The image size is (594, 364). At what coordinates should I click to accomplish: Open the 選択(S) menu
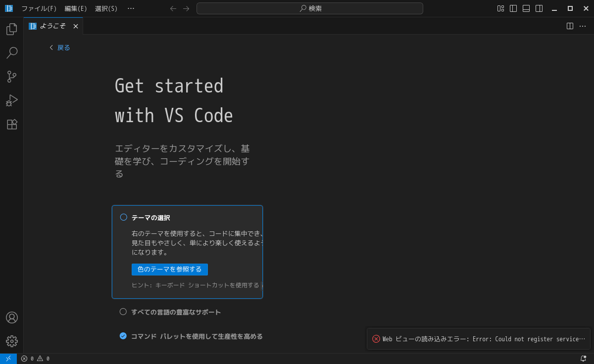tap(106, 8)
